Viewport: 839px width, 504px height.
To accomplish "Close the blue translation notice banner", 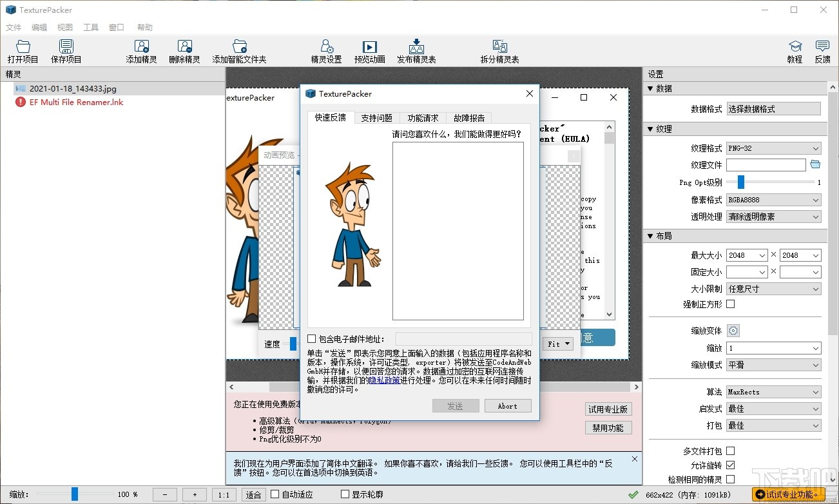I will point(634,459).
